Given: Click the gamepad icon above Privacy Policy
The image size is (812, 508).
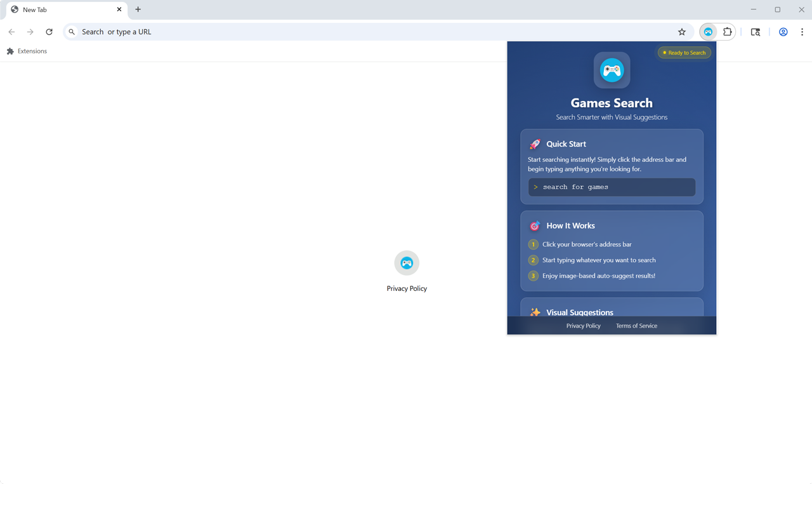Looking at the screenshot, I should [x=407, y=262].
